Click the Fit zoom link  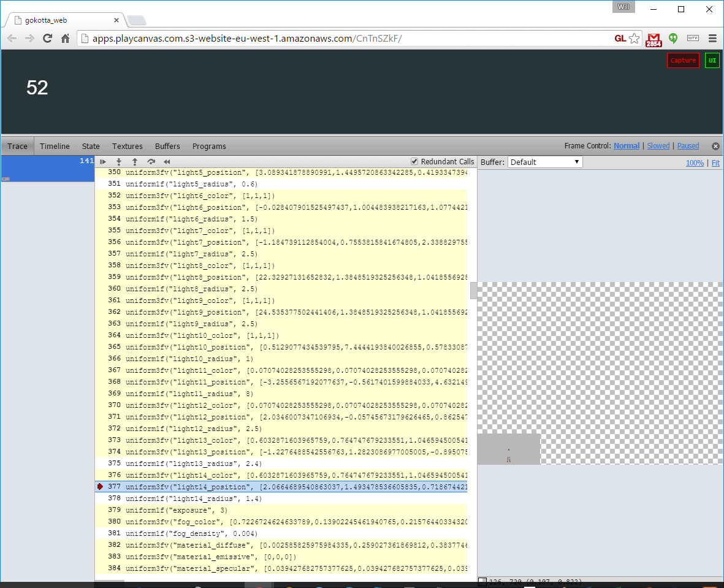pyautogui.click(x=715, y=162)
